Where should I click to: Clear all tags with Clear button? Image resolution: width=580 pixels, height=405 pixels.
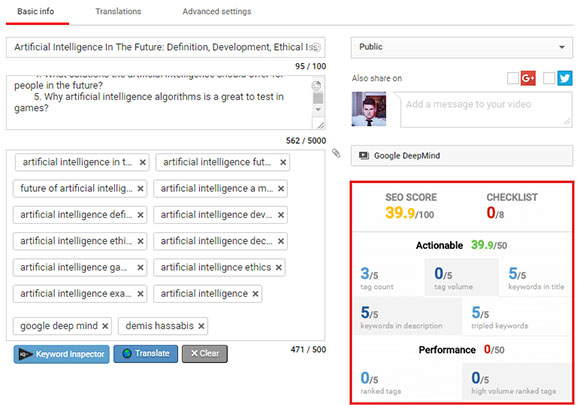(205, 354)
